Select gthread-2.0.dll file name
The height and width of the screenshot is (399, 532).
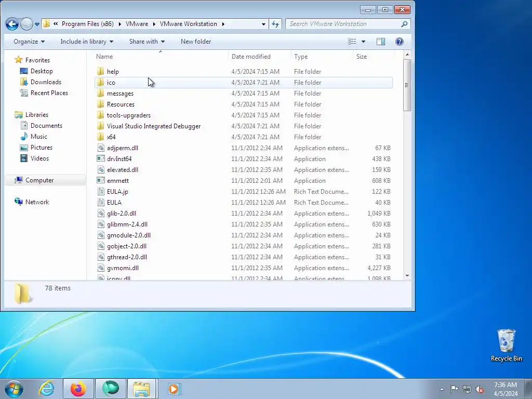point(127,257)
